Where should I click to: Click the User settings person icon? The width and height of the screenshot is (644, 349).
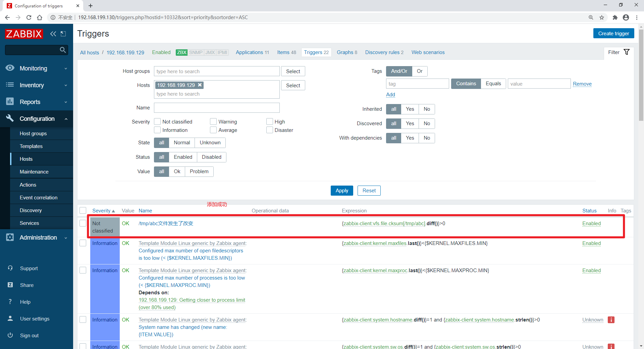point(10,318)
